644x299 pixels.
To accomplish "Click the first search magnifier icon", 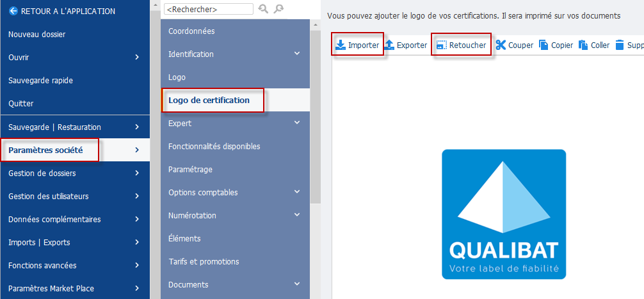I will 263,8.
